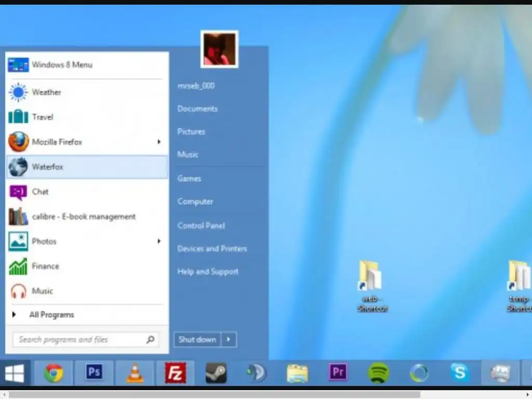532x399 pixels.
Task: Click the Weather text label
Action: pyautogui.click(x=46, y=92)
